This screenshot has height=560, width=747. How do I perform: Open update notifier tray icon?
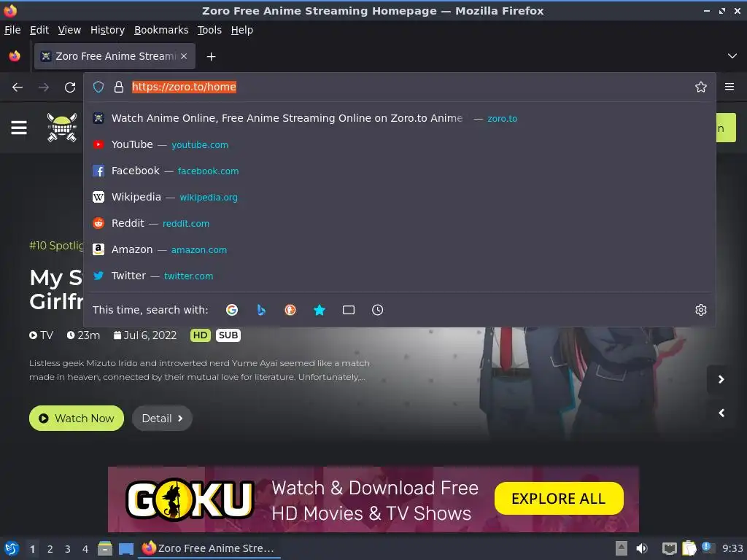point(708,548)
